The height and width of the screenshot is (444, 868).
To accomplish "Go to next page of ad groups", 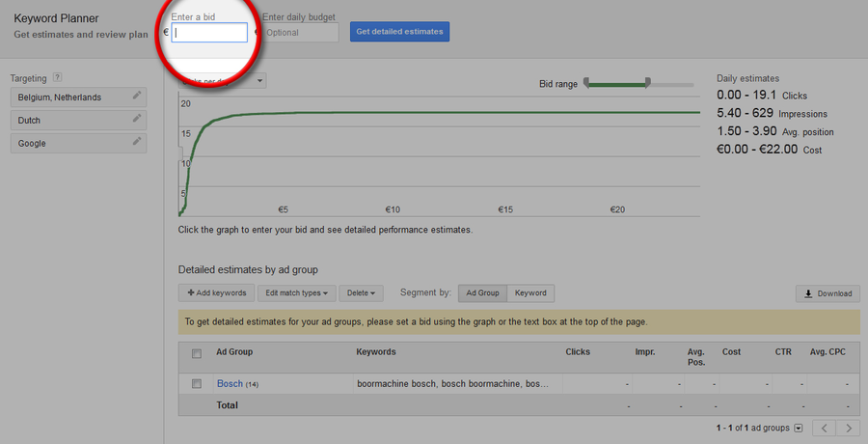I will pyautogui.click(x=848, y=428).
